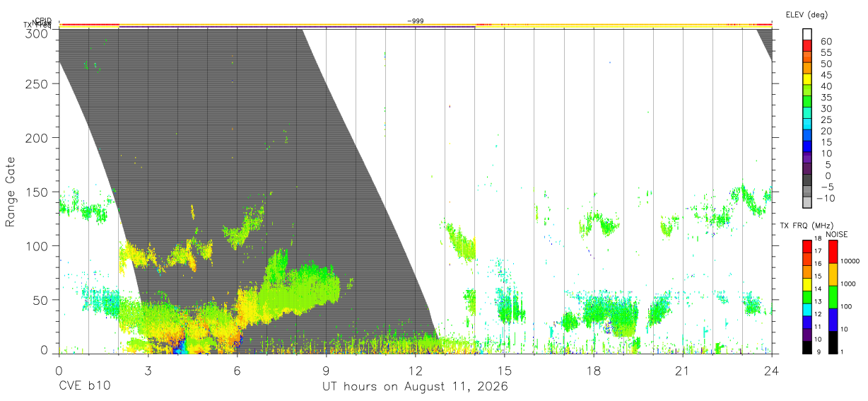Click range gate tick label 50

point(40,300)
